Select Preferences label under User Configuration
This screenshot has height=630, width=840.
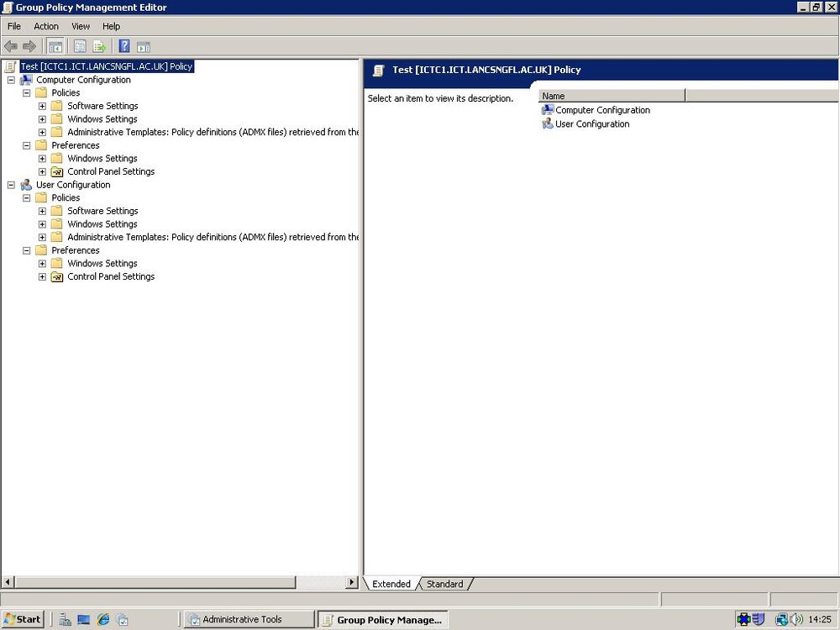pos(75,250)
